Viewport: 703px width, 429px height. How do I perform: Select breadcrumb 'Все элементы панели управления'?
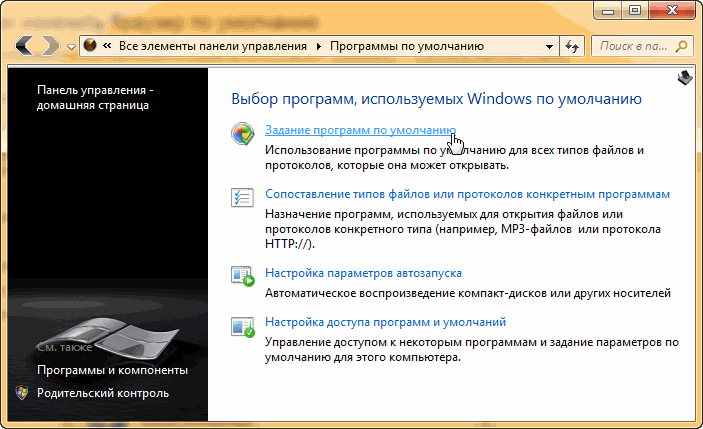coord(213,46)
